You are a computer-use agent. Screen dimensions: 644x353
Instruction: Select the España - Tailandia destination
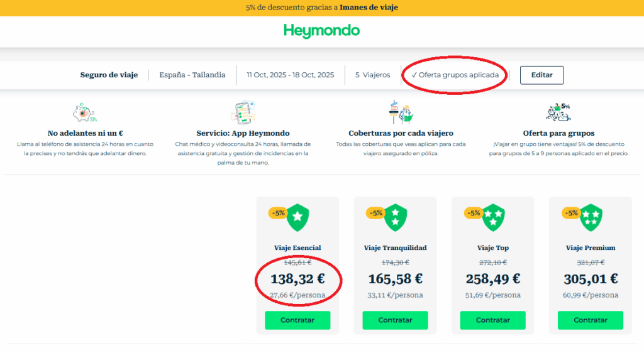point(192,75)
